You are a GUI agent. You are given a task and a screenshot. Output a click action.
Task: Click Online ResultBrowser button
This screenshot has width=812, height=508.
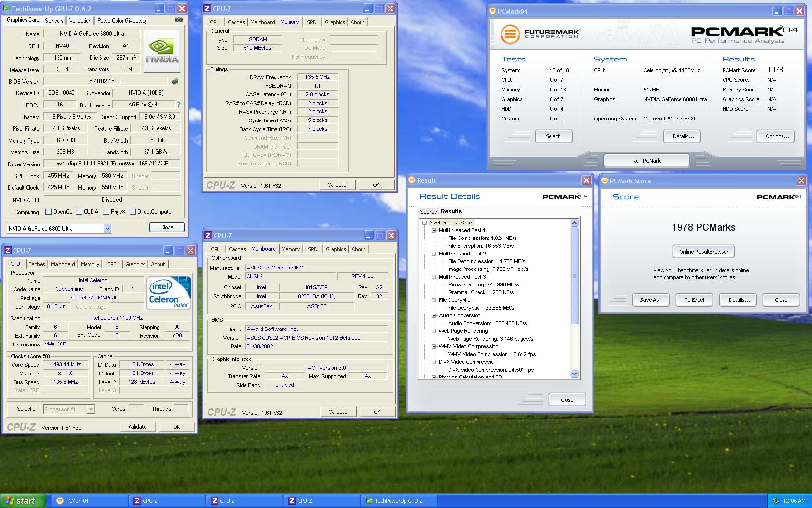click(x=703, y=252)
